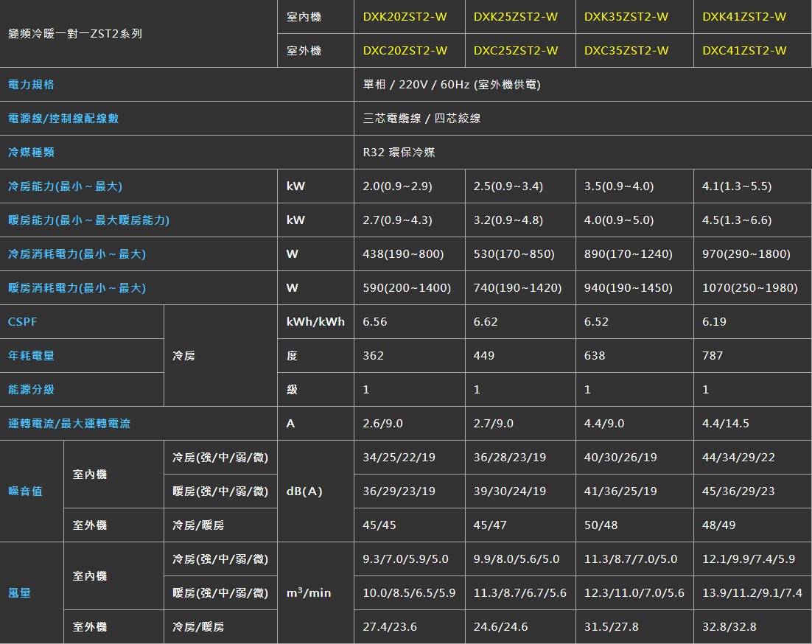Screen dimensions: 812x644
Task: Select the 32.8/32.8 outdoor airflow value
Action: 729,627
